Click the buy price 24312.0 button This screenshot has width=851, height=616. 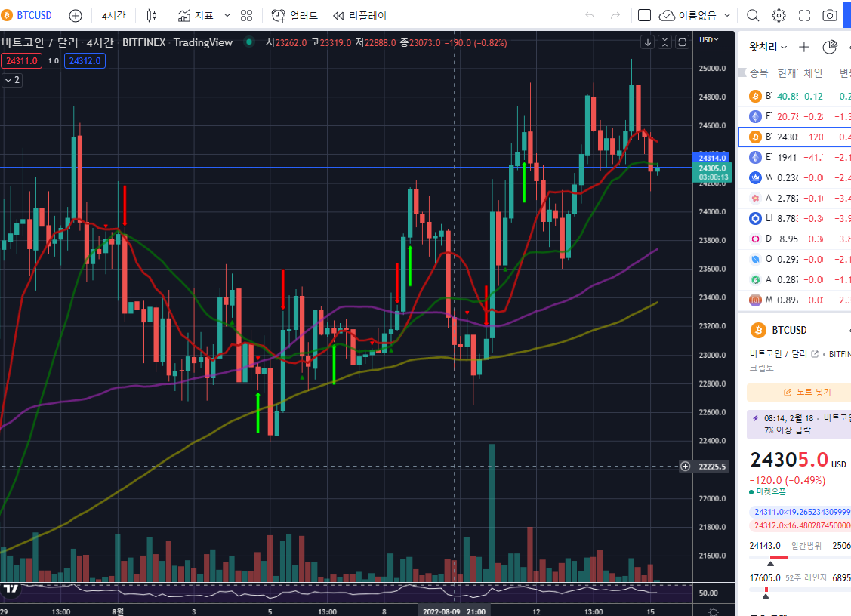point(85,61)
